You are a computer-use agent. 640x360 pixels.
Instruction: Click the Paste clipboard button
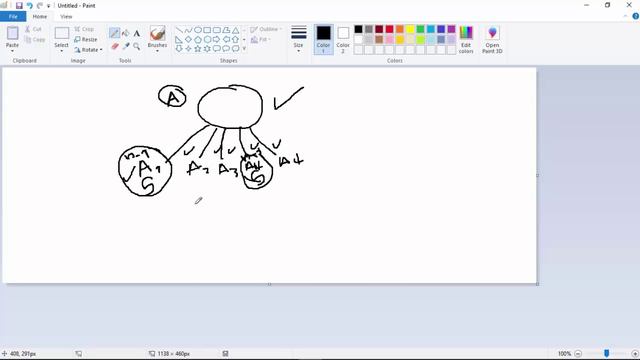coord(13,33)
